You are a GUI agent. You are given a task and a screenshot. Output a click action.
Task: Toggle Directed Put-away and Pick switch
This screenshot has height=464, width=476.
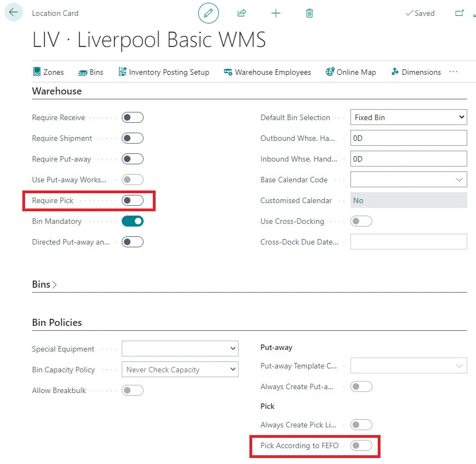[x=133, y=242]
